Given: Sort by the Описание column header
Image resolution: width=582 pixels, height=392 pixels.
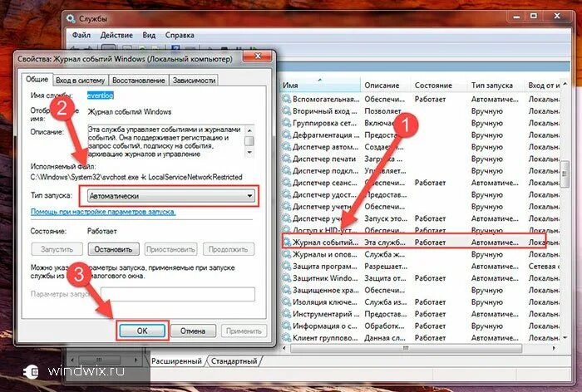Looking at the screenshot, I should click(x=386, y=85).
